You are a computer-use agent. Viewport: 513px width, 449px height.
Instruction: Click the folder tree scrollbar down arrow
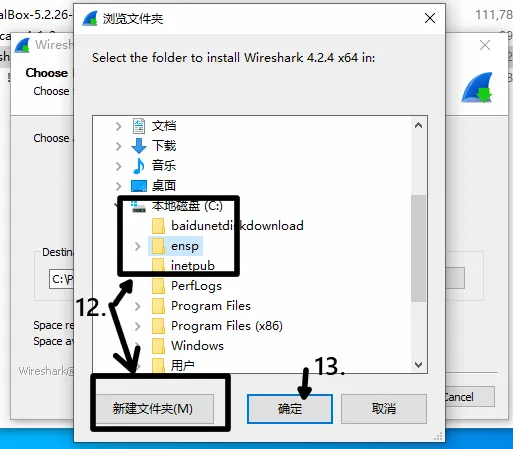tap(418, 365)
